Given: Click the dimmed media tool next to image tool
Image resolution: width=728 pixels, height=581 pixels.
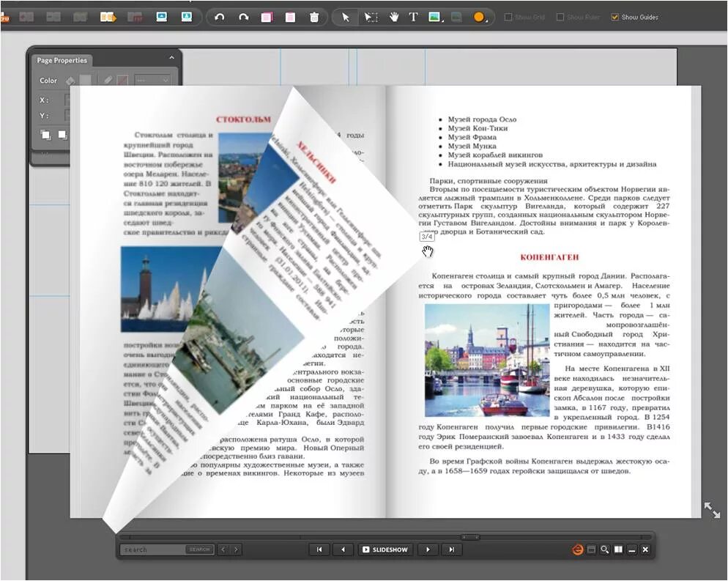Looking at the screenshot, I should (457, 17).
